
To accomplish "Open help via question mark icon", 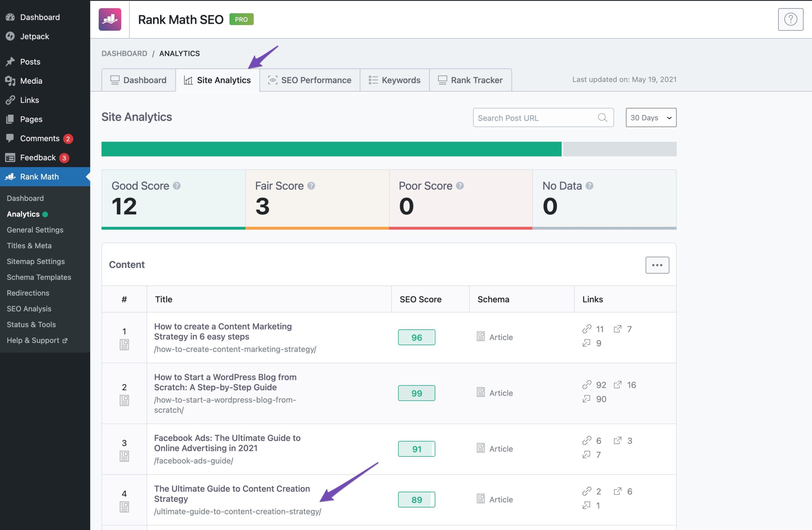I will (790, 19).
